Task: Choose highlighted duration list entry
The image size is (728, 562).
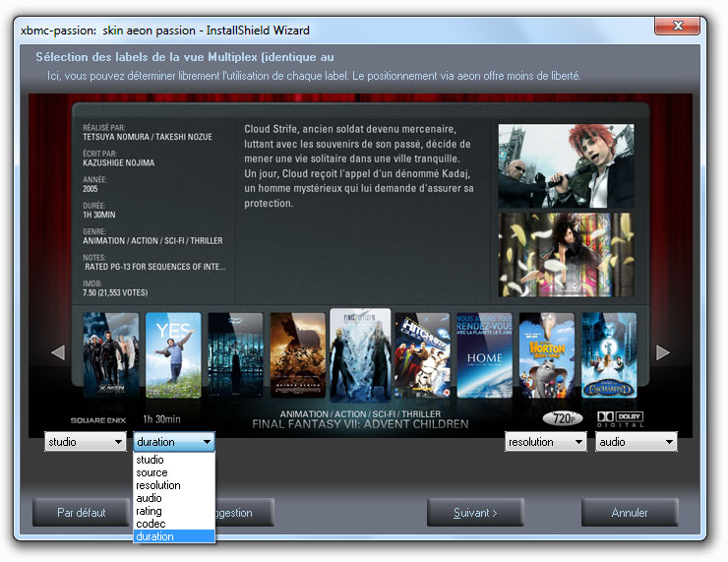Action: click(174, 536)
